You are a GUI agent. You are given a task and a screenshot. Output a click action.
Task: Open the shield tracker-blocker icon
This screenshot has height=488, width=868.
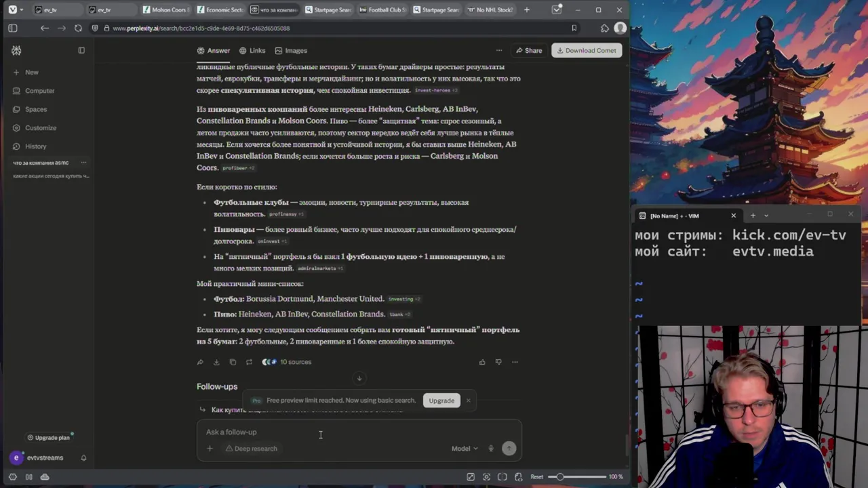[96, 28]
